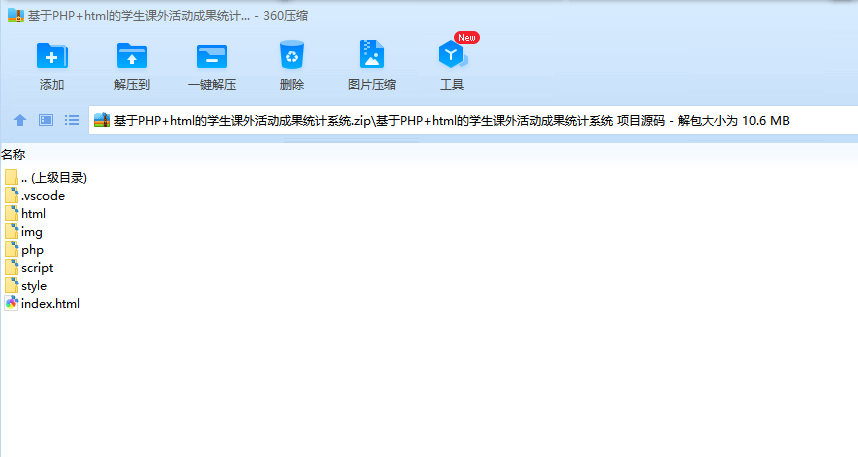Viewport: 858px width, 457px height.
Task: Switch to the detail view icon
Action: point(46,120)
